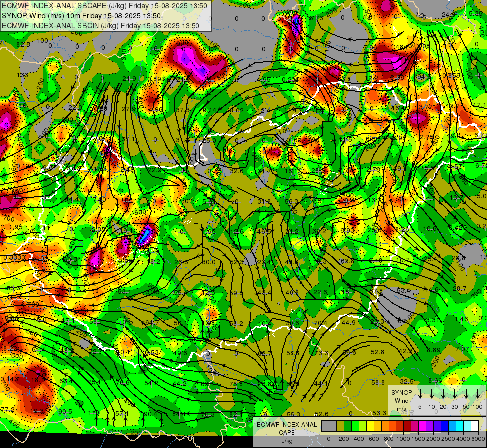This screenshot has width=487, height=448.
Task: Click the station value 70.3 on the map
Action: [208, 415]
